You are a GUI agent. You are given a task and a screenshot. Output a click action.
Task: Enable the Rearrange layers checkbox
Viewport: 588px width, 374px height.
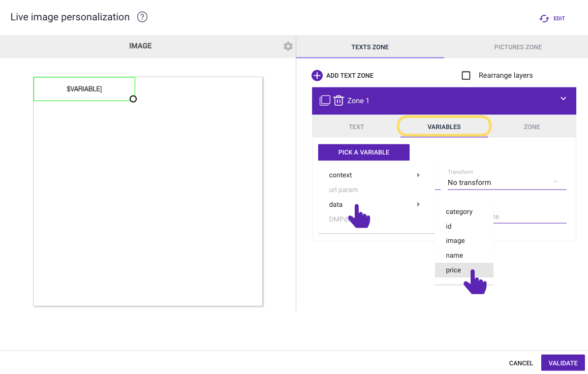tap(466, 75)
